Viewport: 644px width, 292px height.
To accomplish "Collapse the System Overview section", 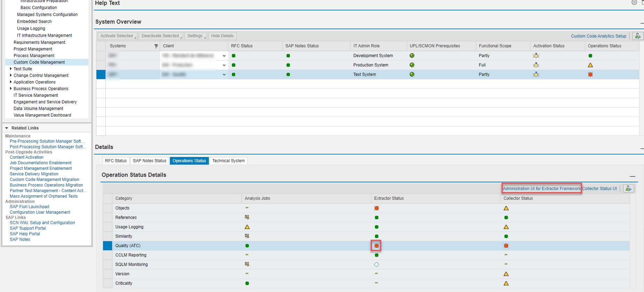I will [642, 23].
